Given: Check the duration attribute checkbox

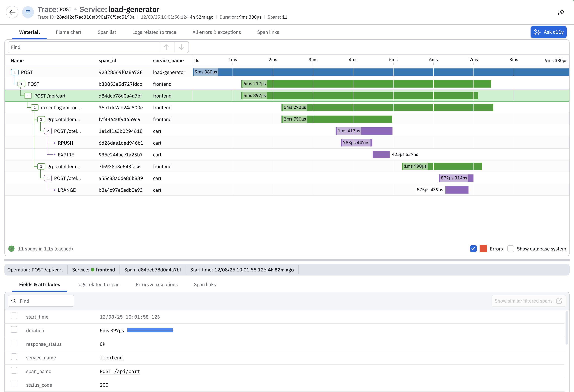Looking at the screenshot, I should pyautogui.click(x=14, y=330).
